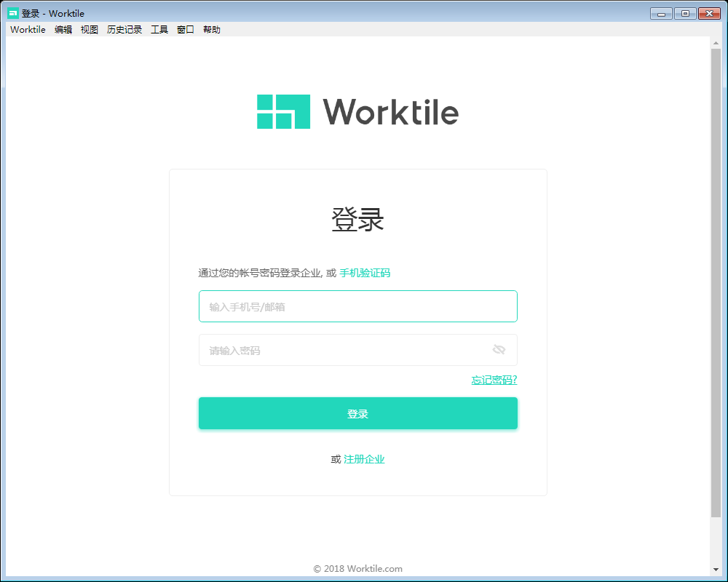Open the 帮助 menu

pos(212,29)
